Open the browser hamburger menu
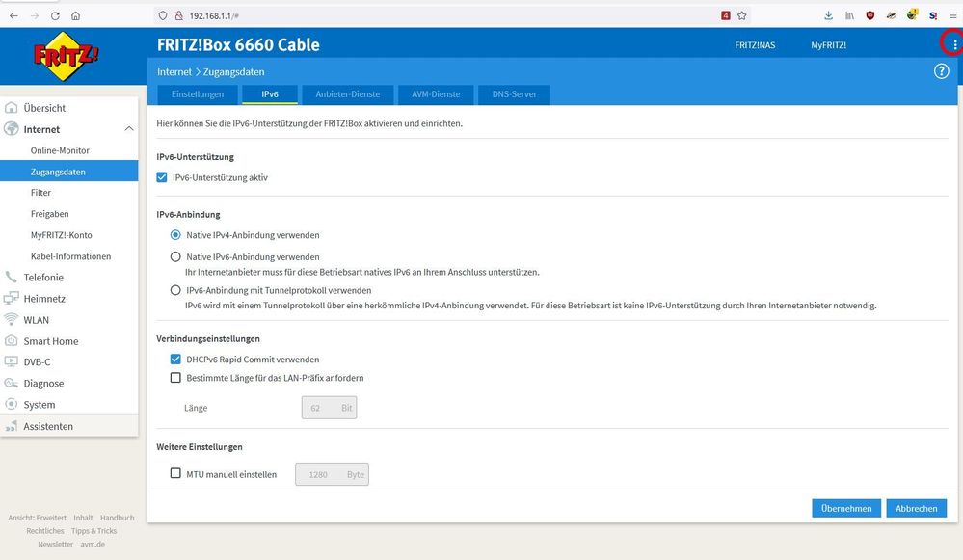This screenshot has height=560, width=963. tap(953, 16)
